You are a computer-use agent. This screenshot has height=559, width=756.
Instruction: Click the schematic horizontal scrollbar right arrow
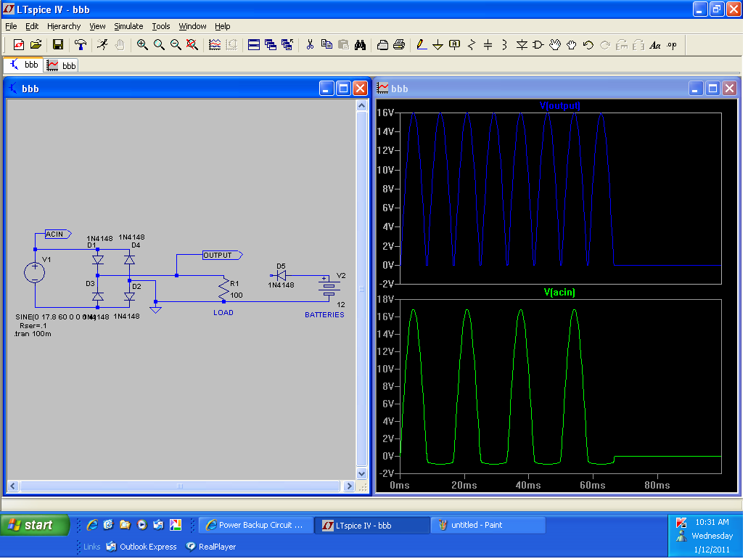point(350,486)
